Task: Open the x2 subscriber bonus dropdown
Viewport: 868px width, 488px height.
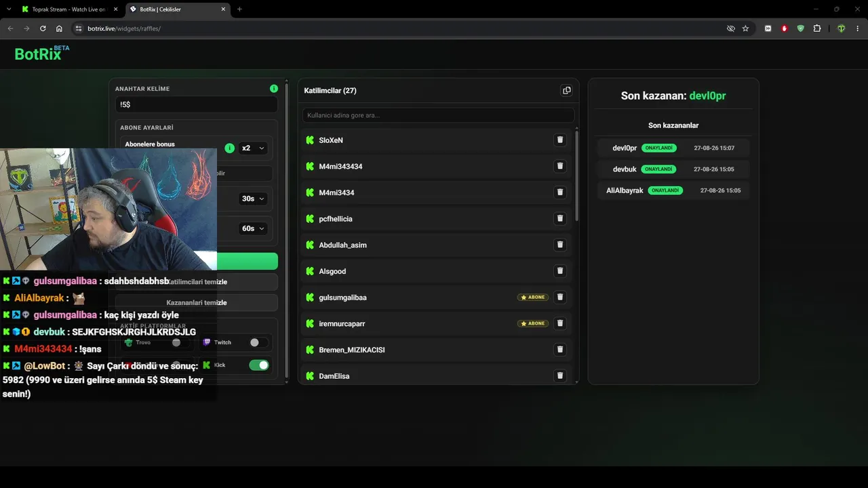Action: pyautogui.click(x=253, y=148)
